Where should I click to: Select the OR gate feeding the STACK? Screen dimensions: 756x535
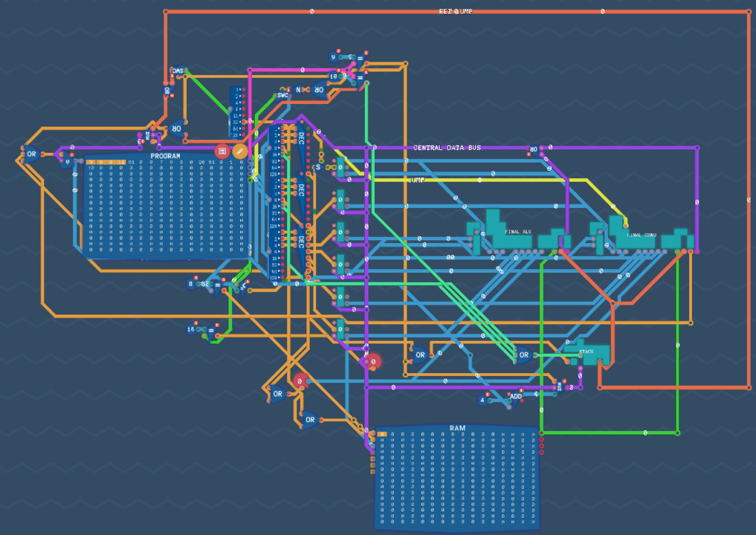click(523, 355)
